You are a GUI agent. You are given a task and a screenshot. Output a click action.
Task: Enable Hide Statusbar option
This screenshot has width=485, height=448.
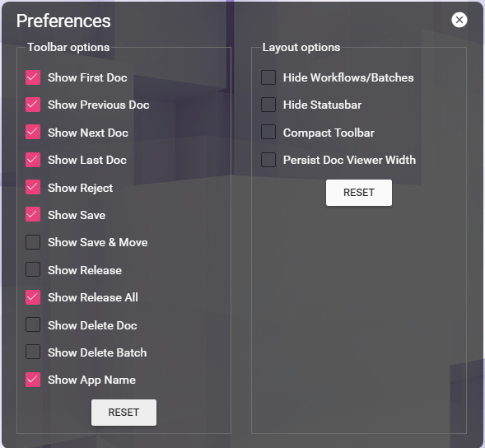tap(268, 105)
